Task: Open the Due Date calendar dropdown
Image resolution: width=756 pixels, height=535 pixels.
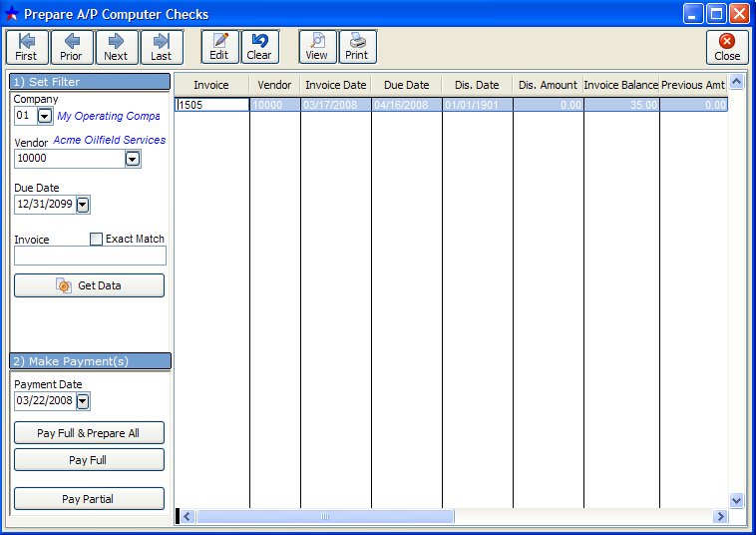Action: click(x=83, y=205)
